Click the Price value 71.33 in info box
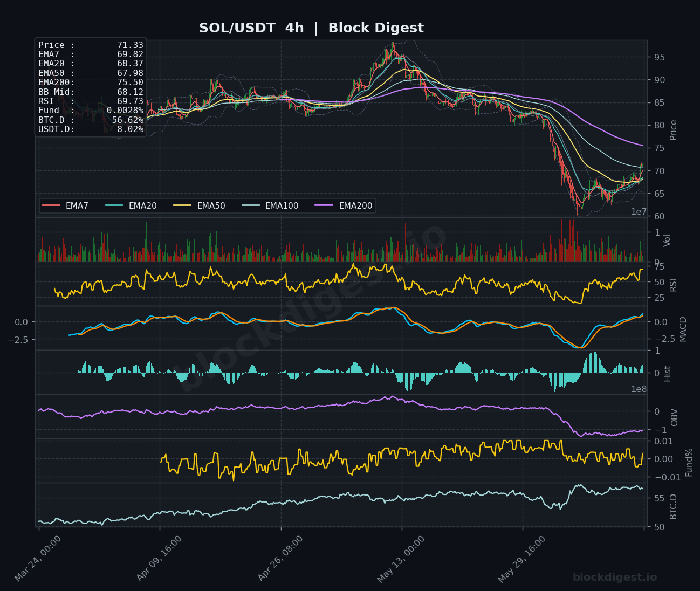700x591 pixels. point(130,45)
